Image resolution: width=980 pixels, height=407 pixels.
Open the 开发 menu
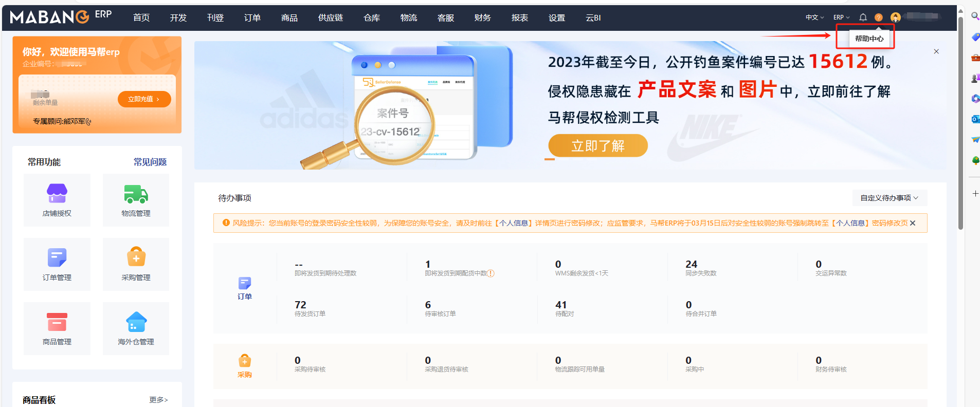(178, 18)
